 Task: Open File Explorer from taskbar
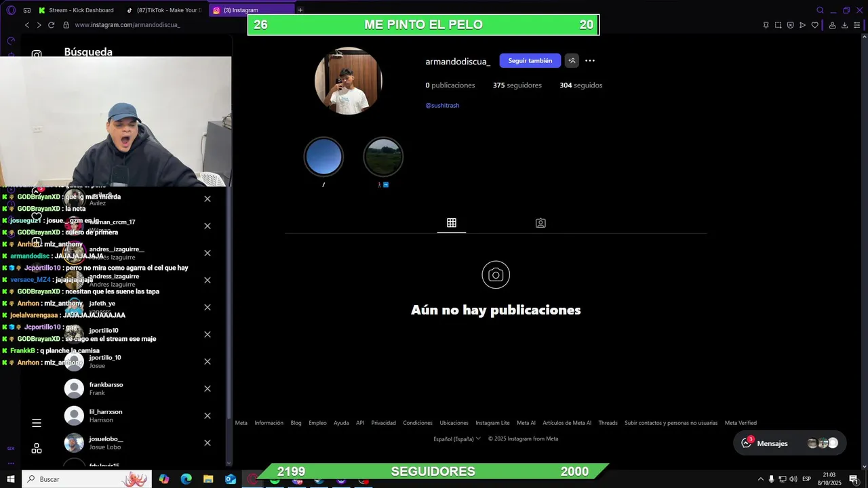pos(208,479)
